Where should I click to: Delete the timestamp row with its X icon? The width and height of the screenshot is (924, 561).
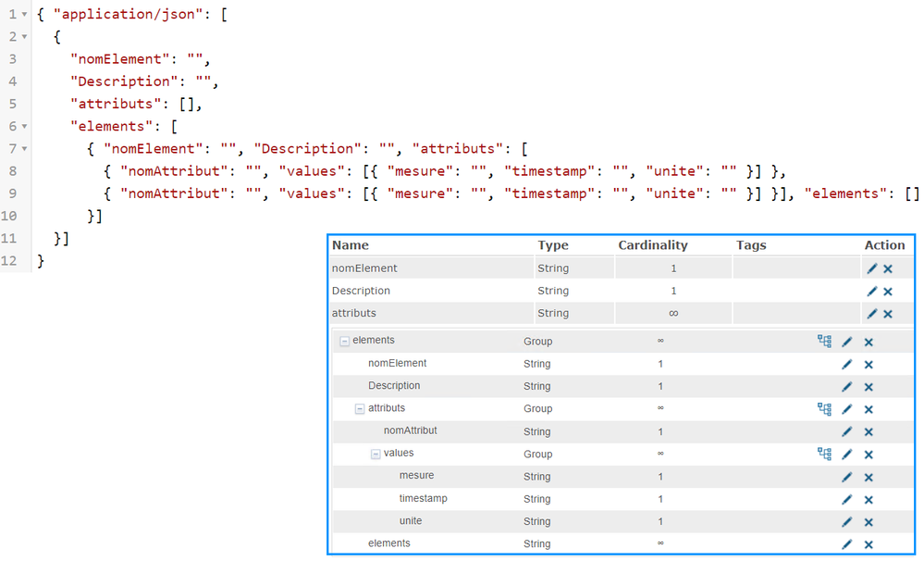click(x=869, y=500)
